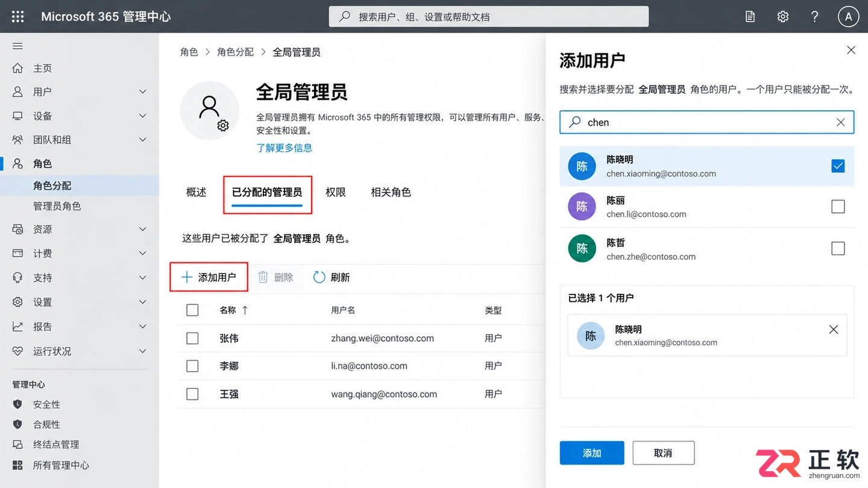Tick the checkbox for 王强
868x488 pixels.
pos(192,394)
